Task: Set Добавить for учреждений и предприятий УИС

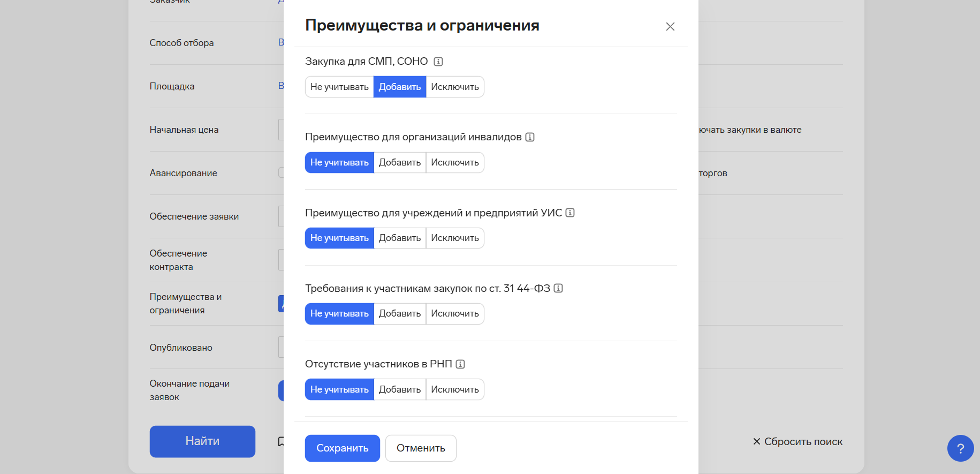Action: pyautogui.click(x=400, y=238)
